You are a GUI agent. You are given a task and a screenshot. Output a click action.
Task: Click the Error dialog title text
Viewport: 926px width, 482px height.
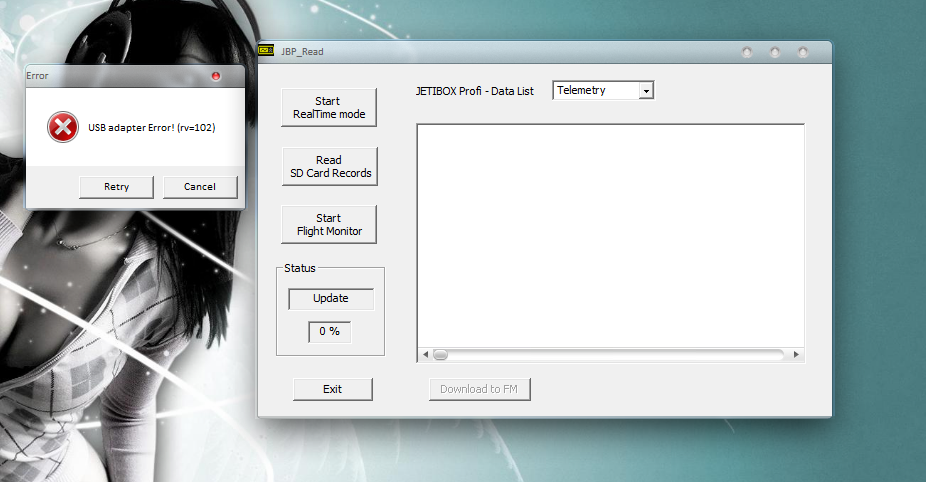point(37,76)
